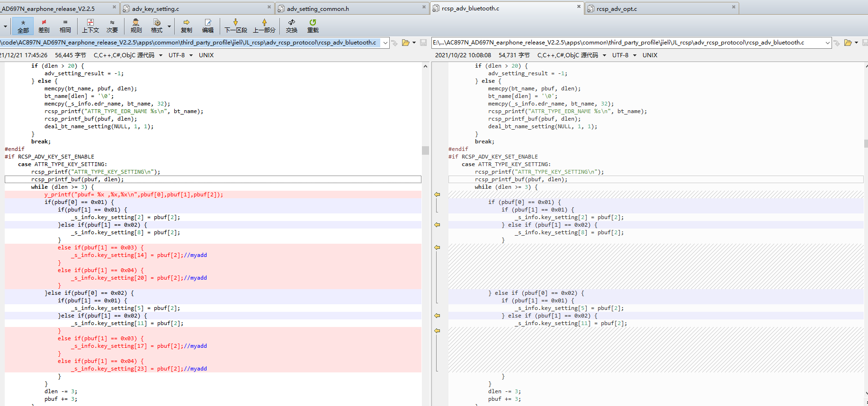The height and width of the screenshot is (406, 868).
Task: Click the 交换 swap sides icon
Action: pos(292,26)
